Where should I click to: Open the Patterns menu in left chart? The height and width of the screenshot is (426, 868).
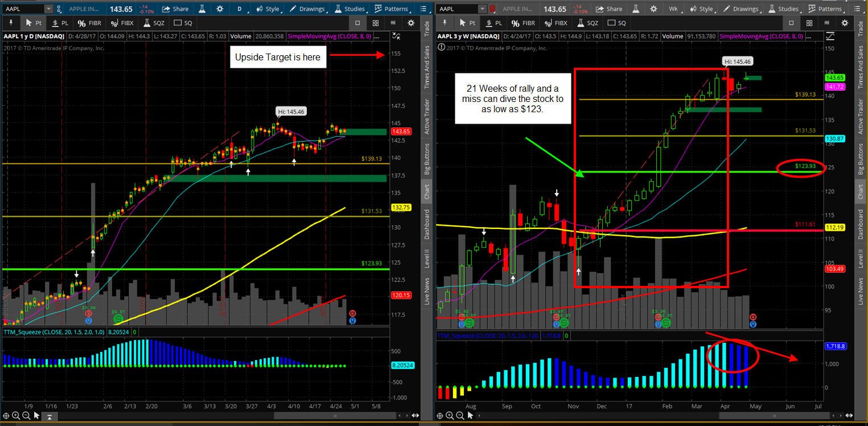[391, 9]
